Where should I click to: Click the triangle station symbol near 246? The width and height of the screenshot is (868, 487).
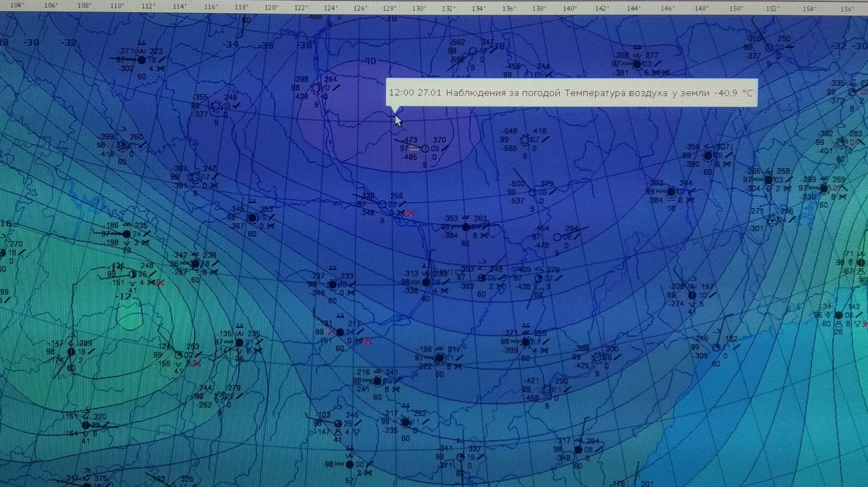click(773, 221)
